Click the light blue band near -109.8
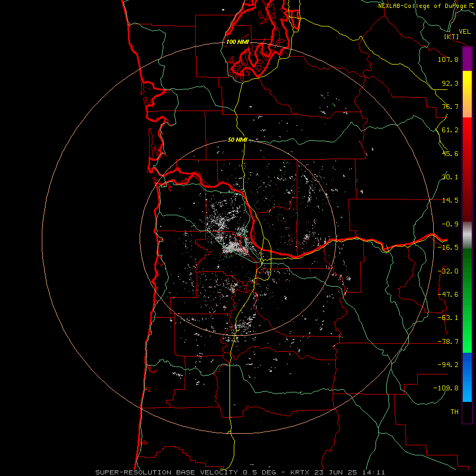The height and width of the screenshot is (476, 476). [467, 389]
